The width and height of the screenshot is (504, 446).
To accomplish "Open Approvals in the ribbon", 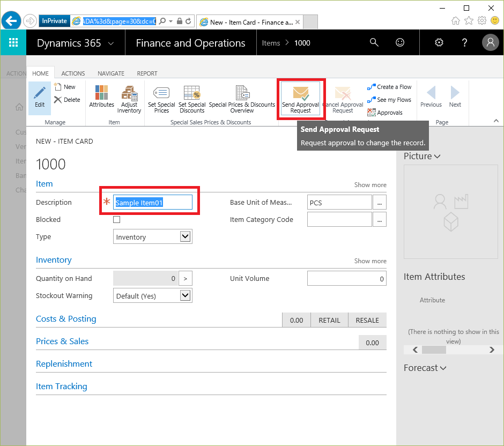I will coord(385,113).
